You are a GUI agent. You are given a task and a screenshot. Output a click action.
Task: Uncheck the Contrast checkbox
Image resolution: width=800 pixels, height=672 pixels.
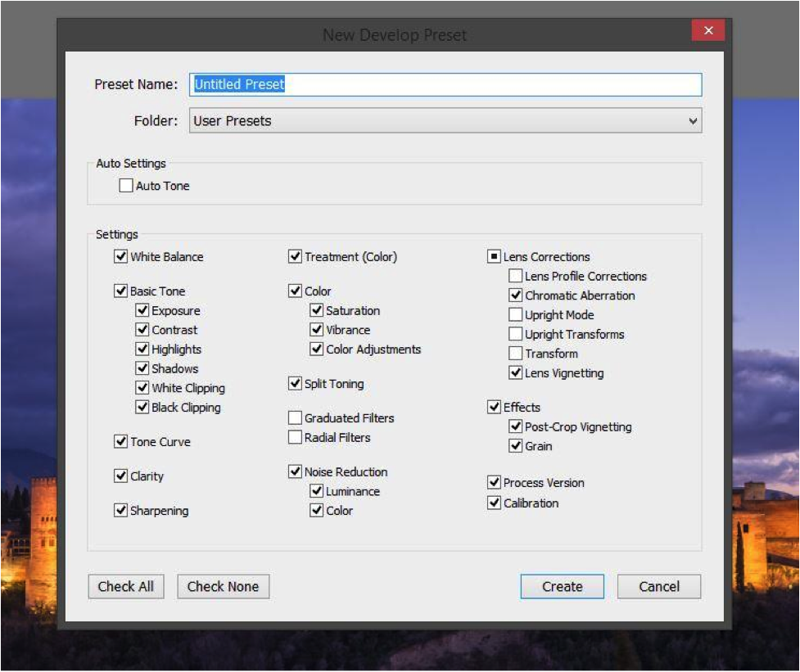[142, 329]
